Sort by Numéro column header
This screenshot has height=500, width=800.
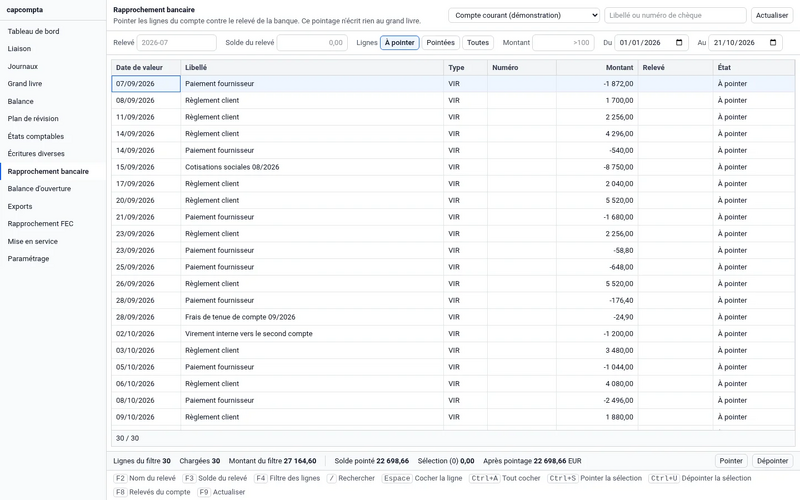522,67
